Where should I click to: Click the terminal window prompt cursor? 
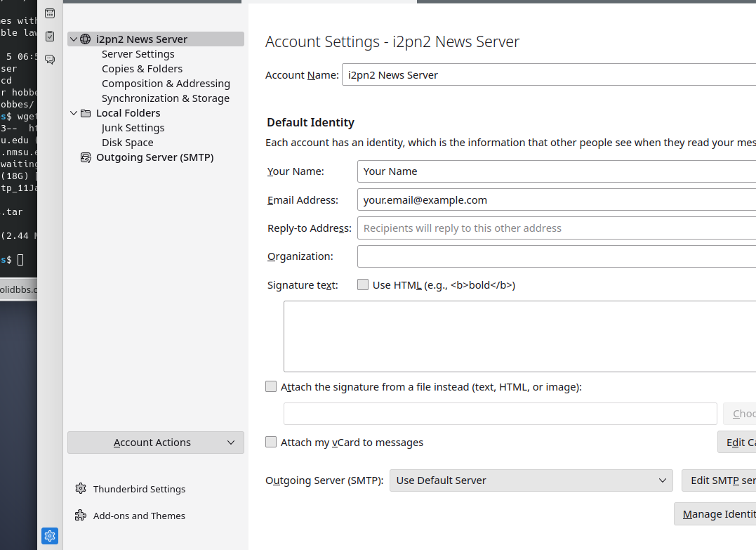tap(20, 260)
